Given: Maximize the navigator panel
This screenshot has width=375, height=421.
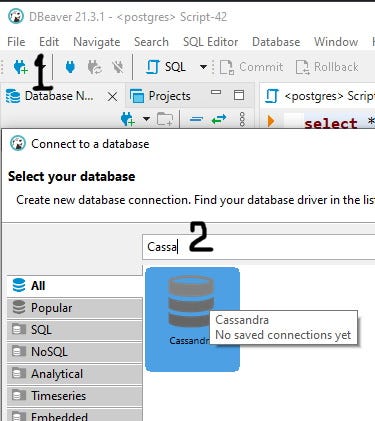Looking at the screenshot, I should 239,95.
